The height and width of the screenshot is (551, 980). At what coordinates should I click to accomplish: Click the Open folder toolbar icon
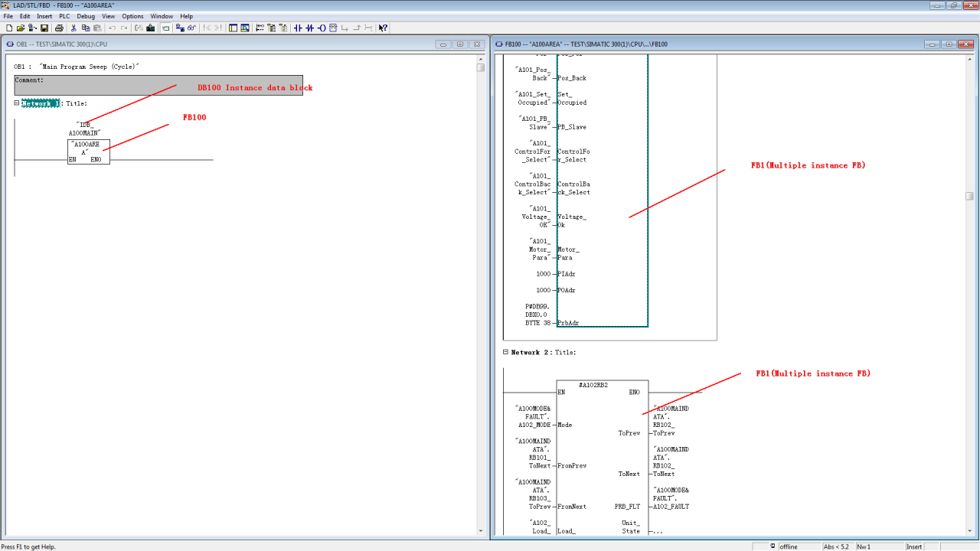[21, 28]
